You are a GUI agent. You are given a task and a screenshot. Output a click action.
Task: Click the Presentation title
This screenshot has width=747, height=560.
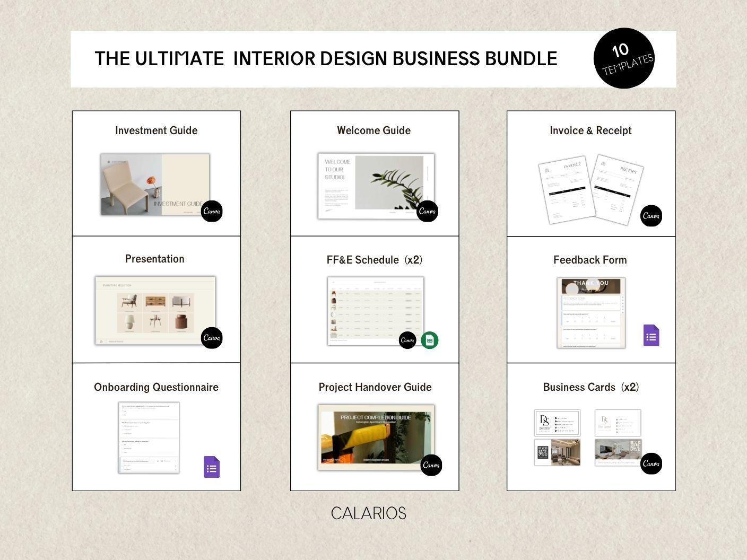155,259
